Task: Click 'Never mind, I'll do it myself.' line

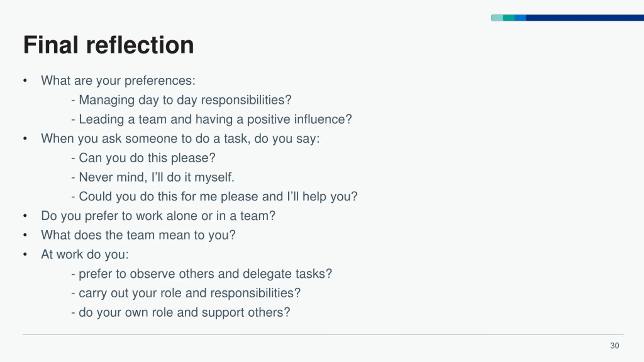Action: point(153,177)
